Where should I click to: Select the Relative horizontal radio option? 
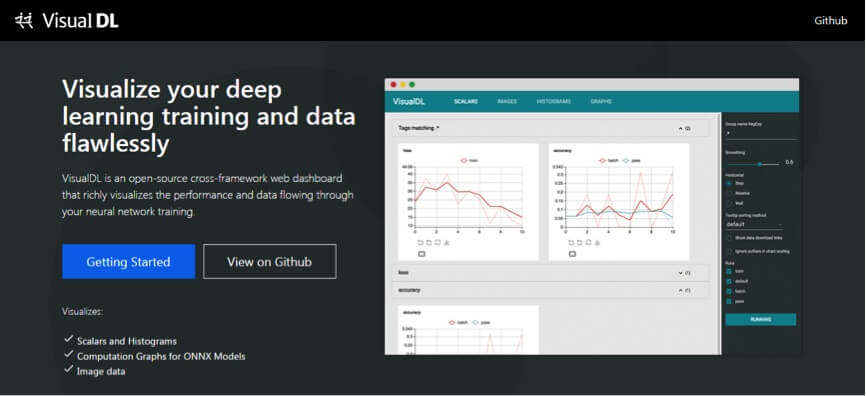[729, 193]
